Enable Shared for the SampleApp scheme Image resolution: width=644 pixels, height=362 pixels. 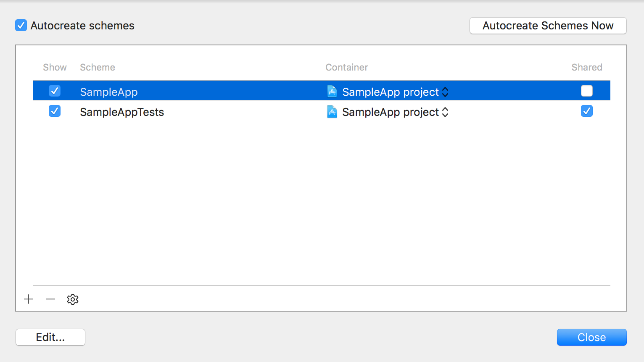pos(586,91)
